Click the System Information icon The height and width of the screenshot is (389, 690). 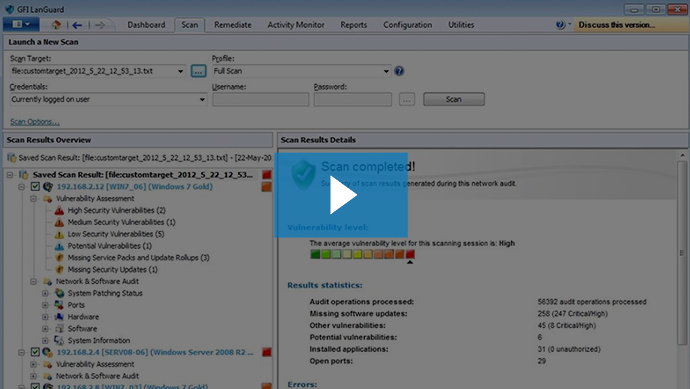(x=59, y=341)
